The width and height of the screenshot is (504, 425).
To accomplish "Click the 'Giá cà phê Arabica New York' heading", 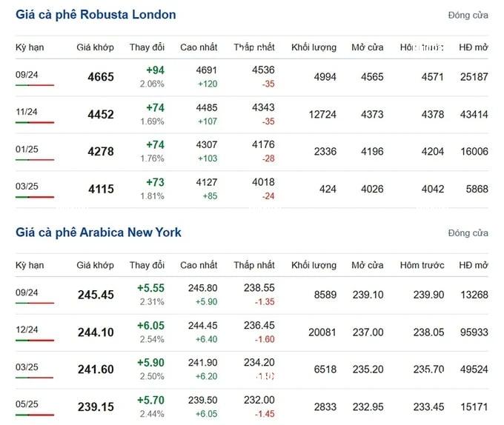I will point(99,232).
